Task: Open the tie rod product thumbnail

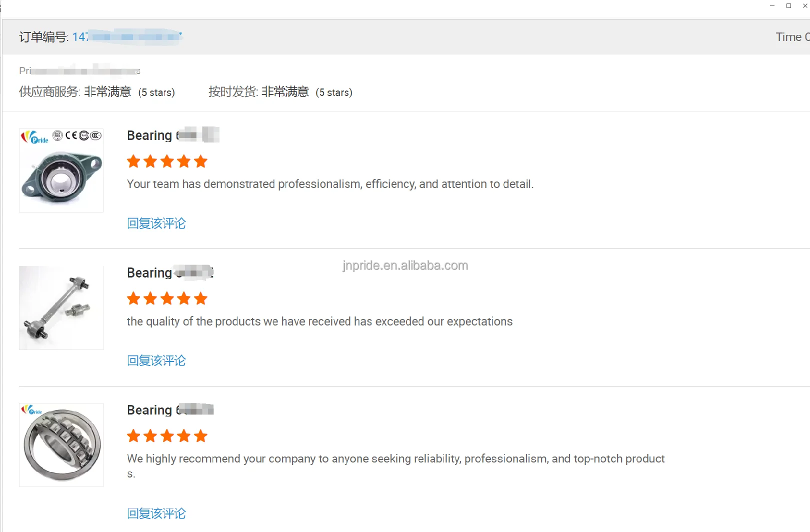Action: (61, 307)
